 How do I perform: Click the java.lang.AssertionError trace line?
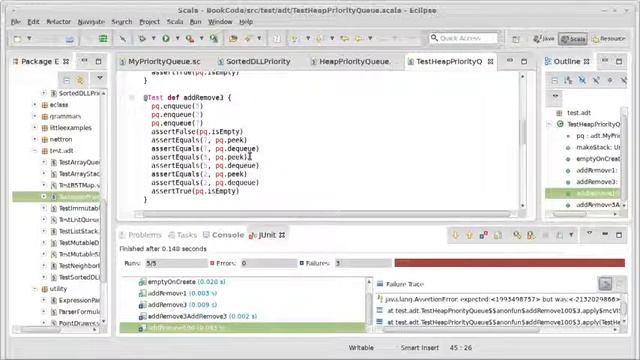pyautogui.click(x=498, y=299)
